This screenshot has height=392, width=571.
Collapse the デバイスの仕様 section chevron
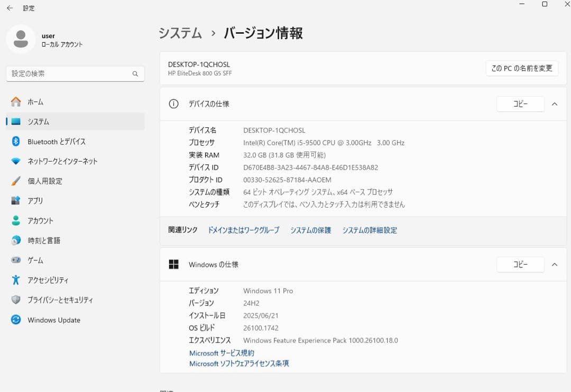click(x=555, y=104)
